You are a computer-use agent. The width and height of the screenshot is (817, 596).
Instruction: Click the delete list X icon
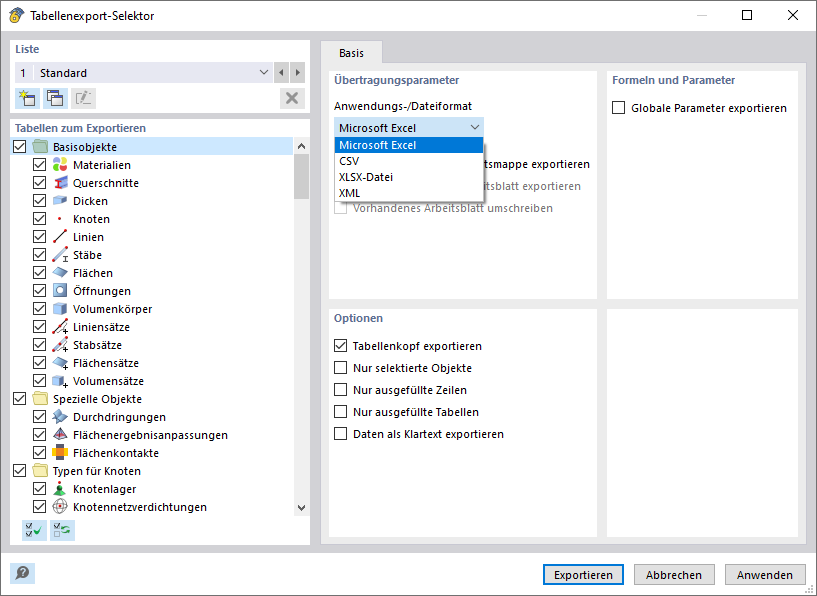click(x=292, y=97)
